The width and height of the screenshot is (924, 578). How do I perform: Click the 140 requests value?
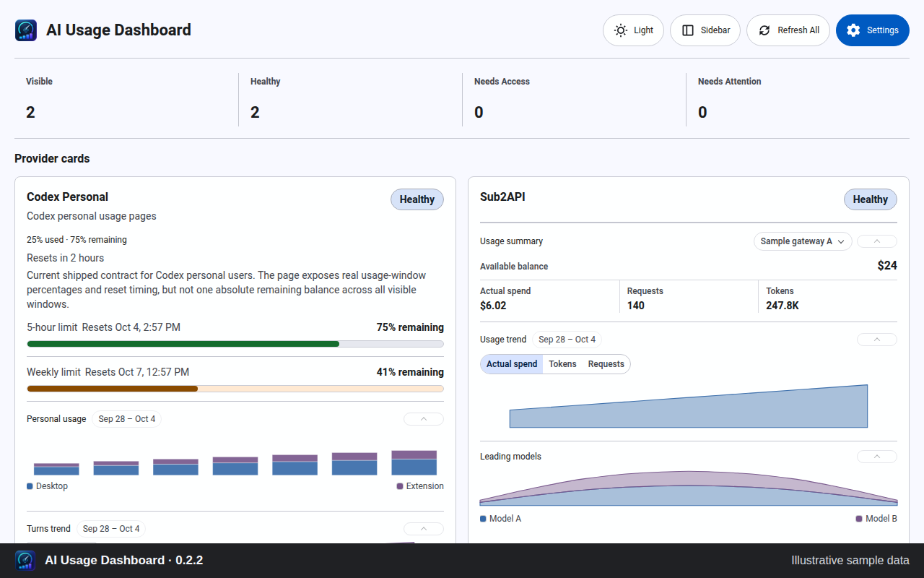point(636,306)
